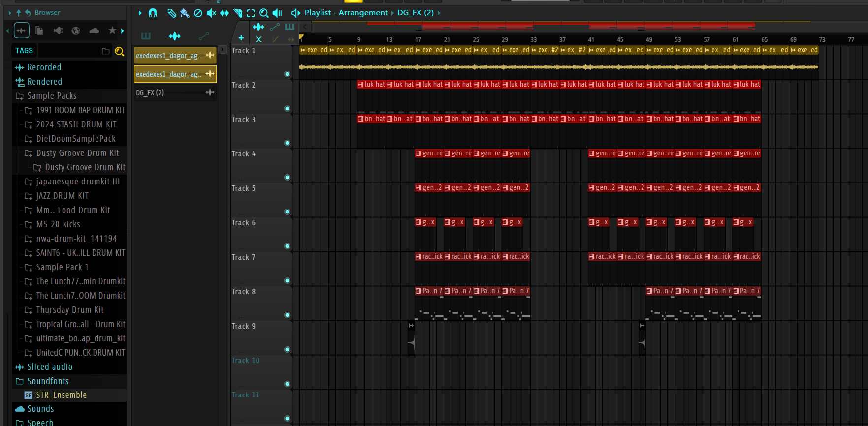Screen dimensions: 868x426
Task: Click the TAGS button in Browser
Action: point(24,50)
